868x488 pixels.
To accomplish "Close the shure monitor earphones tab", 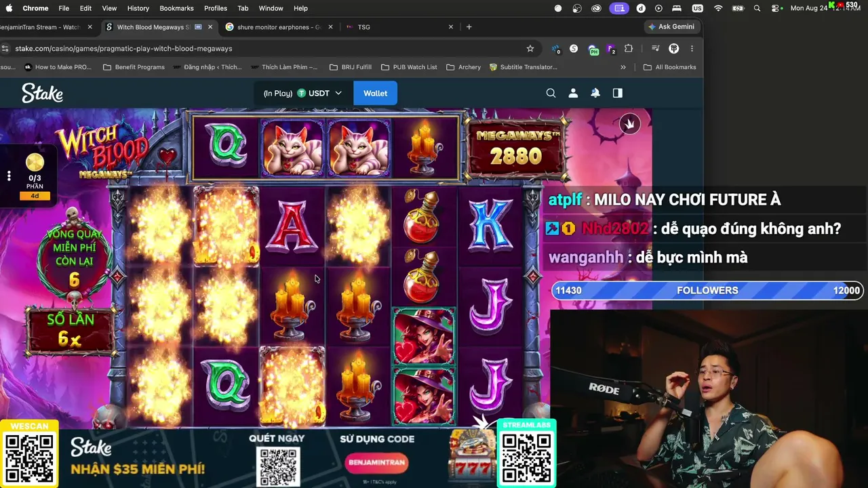I will click(330, 27).
